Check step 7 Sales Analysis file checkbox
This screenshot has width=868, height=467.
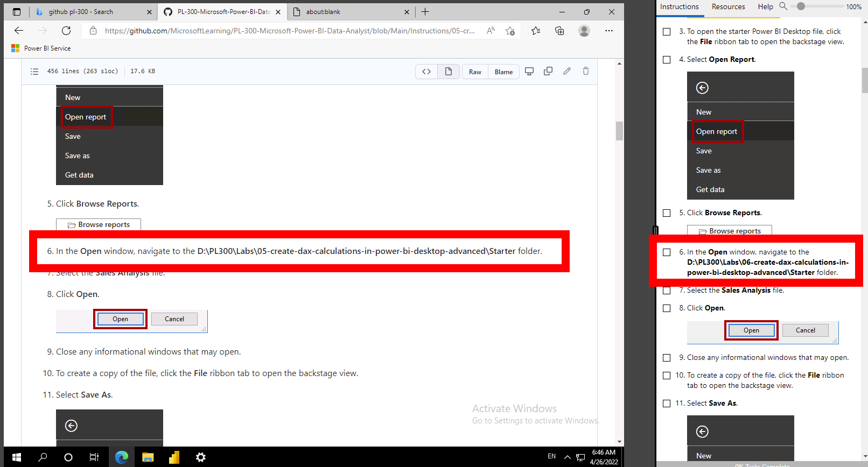pyautogui.click(x=667, y=291)
